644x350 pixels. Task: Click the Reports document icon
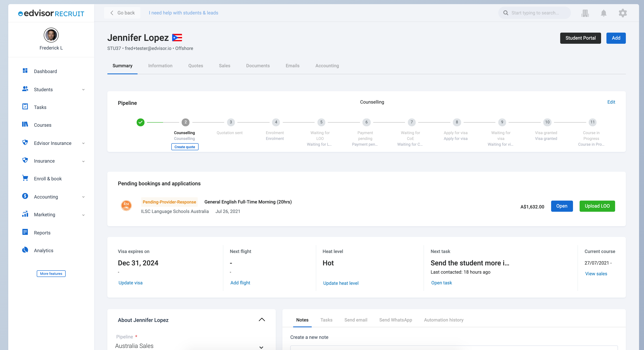pos(25,232)
